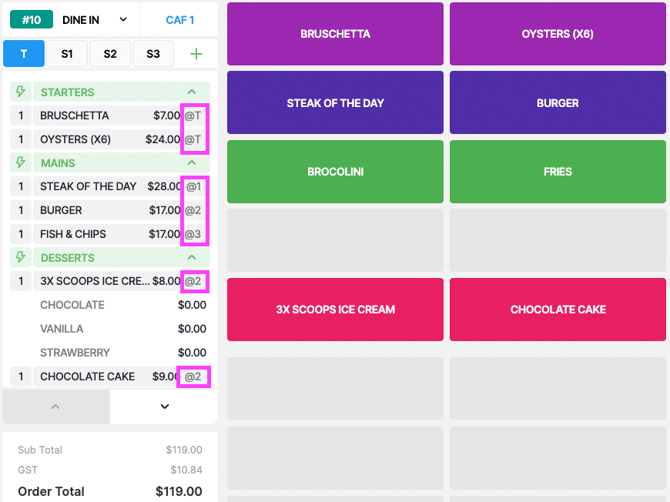Click the order list down arrow
Screen dimensions: 670x502
(x=165, y=406)
